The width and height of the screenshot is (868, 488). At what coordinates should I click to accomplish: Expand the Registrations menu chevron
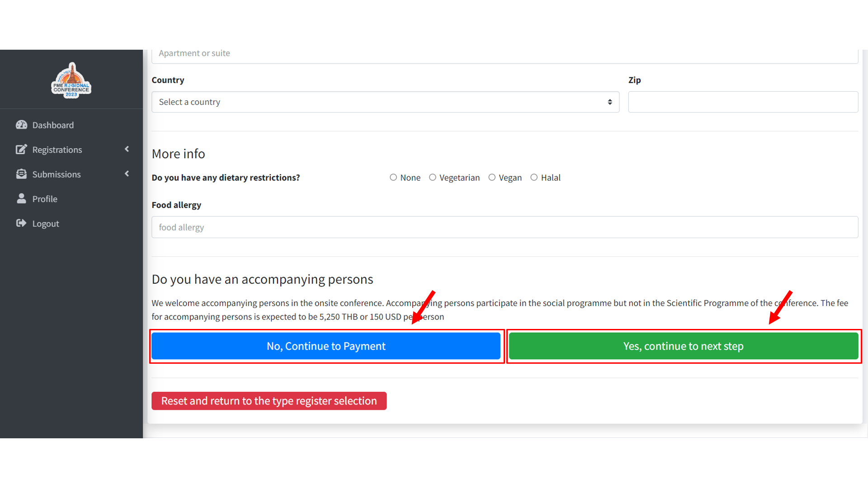[x=127, y=149]
